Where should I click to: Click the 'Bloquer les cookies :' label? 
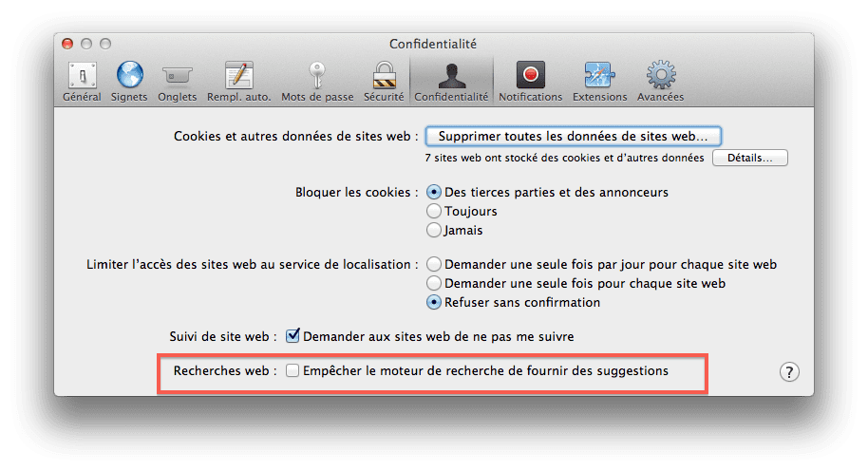click(356, 192)
